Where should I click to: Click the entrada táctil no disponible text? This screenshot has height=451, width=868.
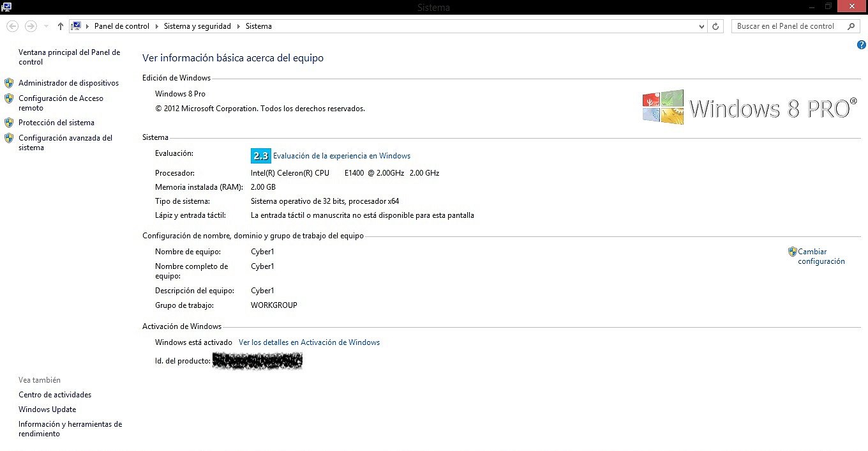pos(363,215)
